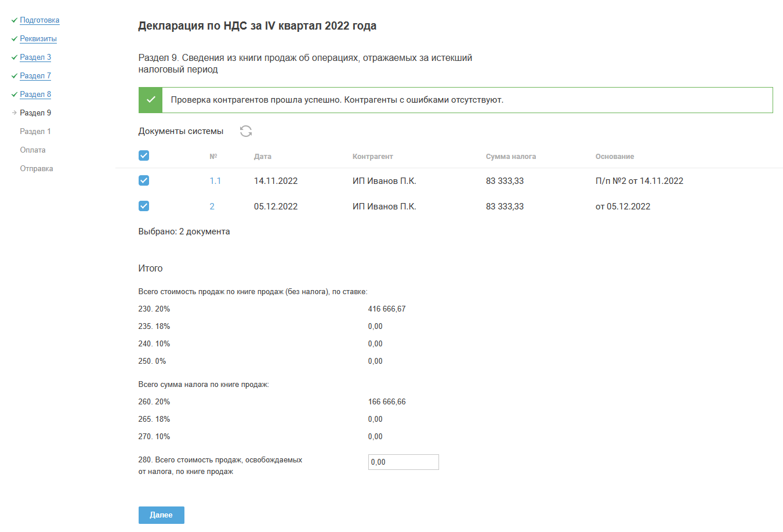The image size is (783, 532).
Task: Click the refresh documents icon
Action: (246, 131)
